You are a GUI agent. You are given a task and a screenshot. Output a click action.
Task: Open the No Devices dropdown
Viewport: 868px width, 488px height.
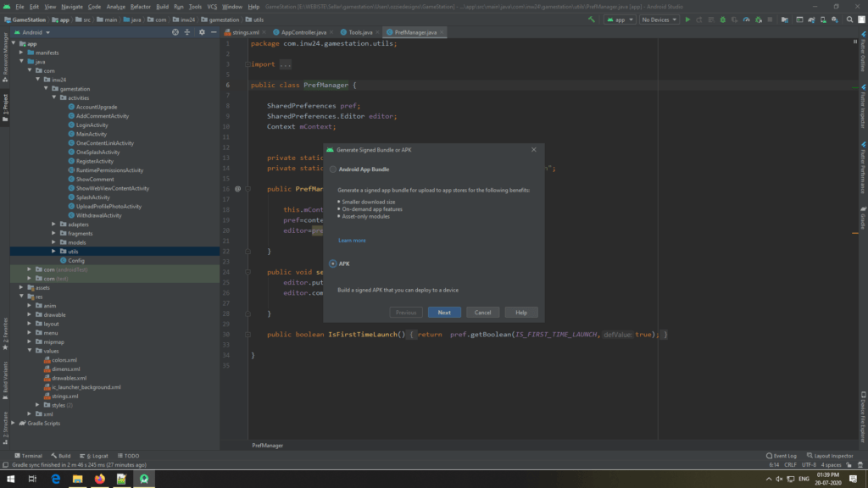pyautogui.click(x=659, y=20)
